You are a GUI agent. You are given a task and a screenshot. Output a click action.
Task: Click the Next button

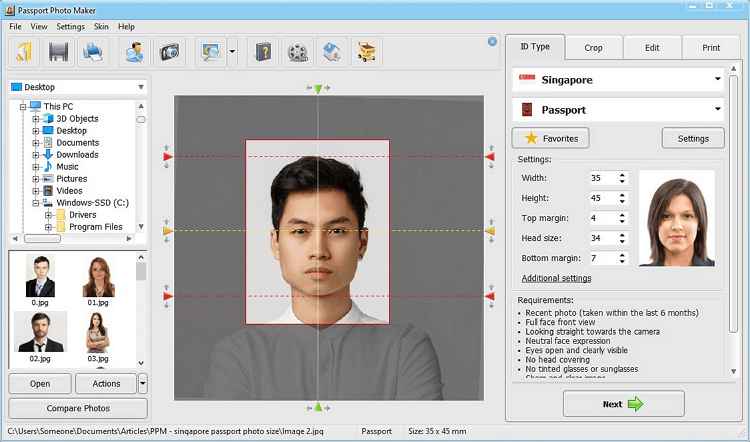[x=624, y=404]
